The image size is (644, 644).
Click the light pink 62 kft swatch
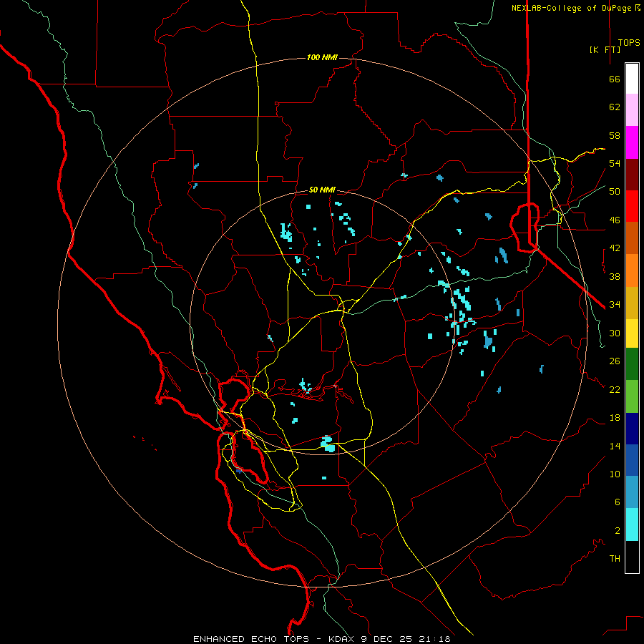pyautogui.click(x=632, y=109)
